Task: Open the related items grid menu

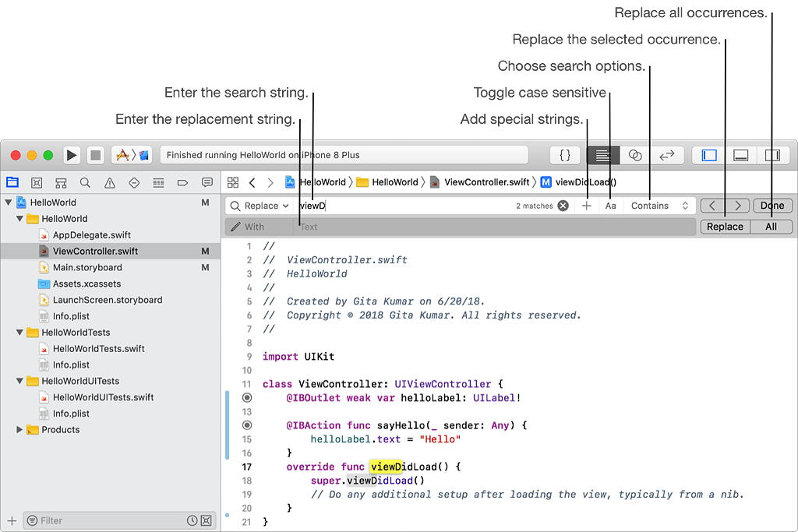Action: pyautogui.click(x=233, y=182)
